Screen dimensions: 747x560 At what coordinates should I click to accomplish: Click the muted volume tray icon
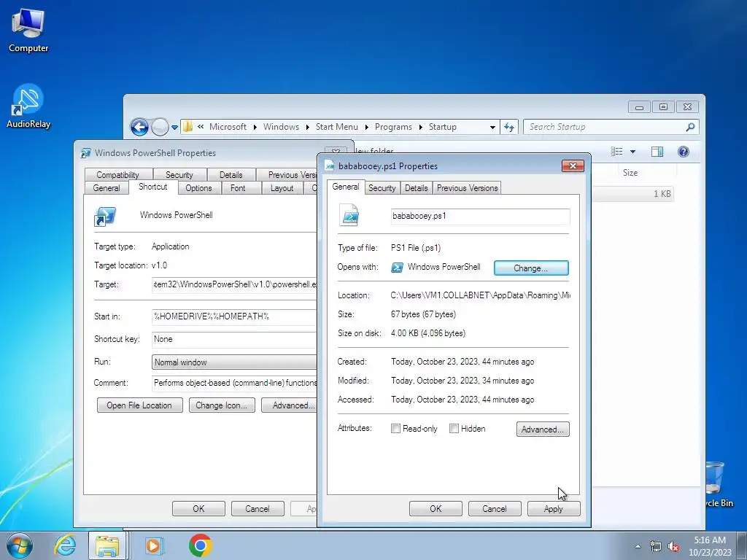(x=673, y=546)
